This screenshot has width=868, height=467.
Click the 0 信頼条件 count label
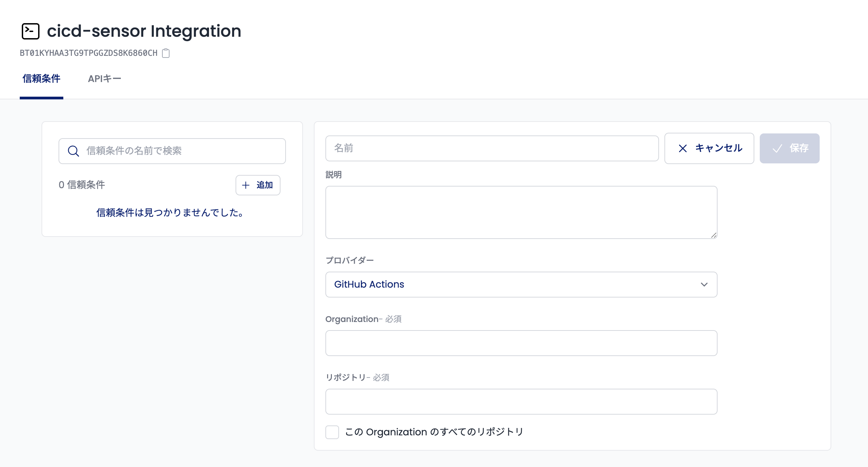point(82,185)
